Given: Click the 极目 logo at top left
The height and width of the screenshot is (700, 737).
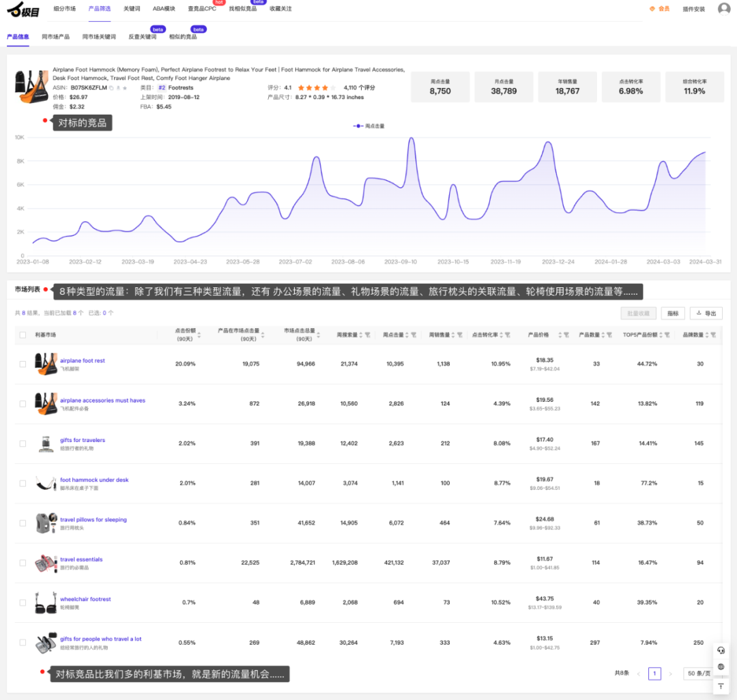Looking at the screenshot, I should [23, 10].
